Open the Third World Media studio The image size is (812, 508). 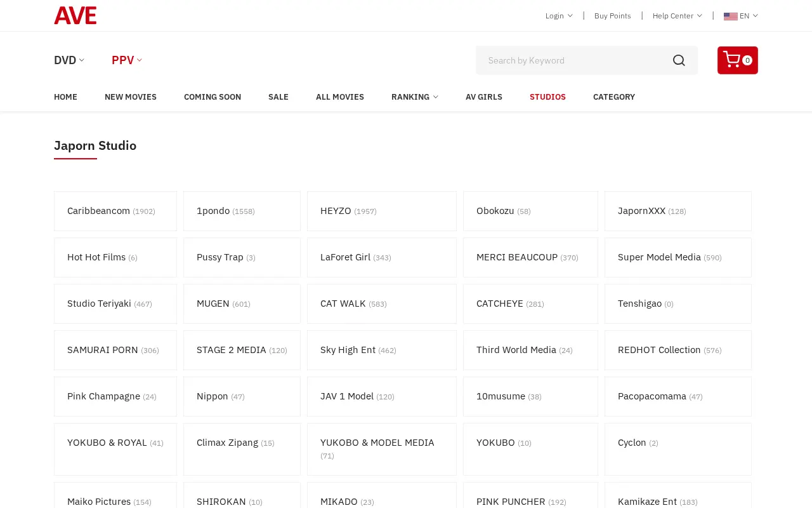(530, 350)
